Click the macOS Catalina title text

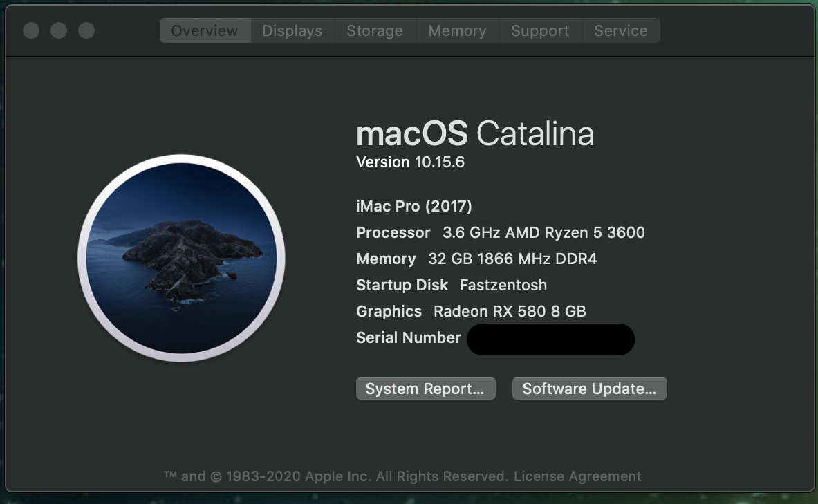pyautogui.click(x=474, y=133)
